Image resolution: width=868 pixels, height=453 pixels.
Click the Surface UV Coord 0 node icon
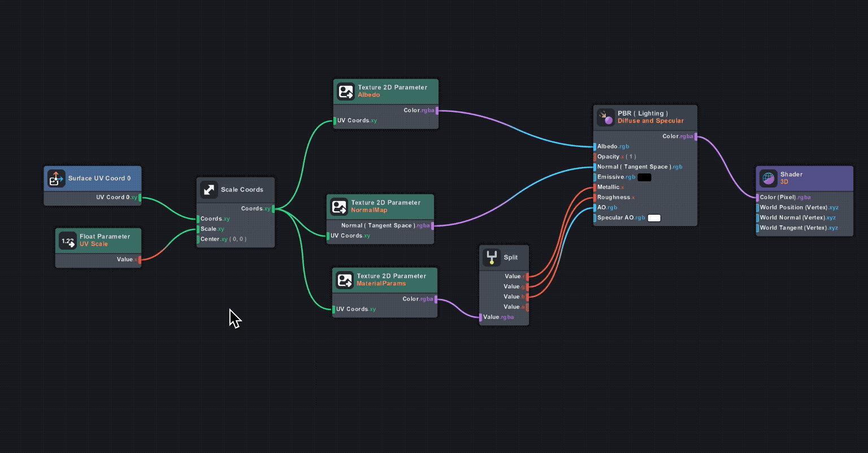[x=56, y=178]
